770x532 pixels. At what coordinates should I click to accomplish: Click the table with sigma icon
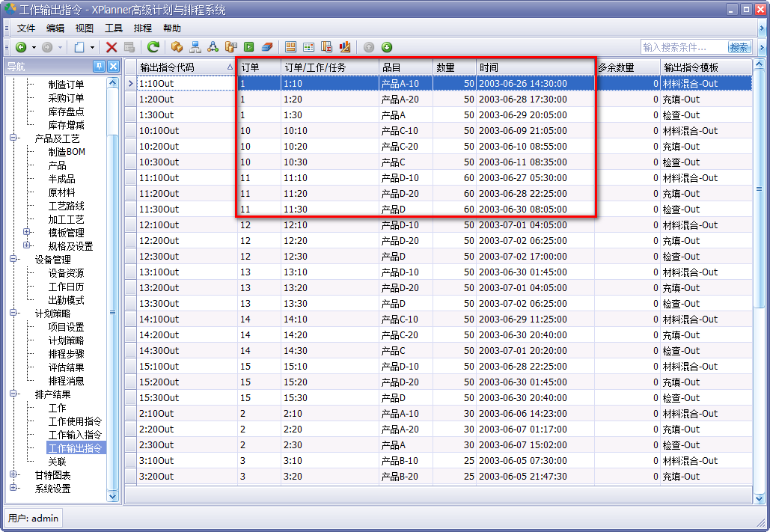tap(326, 47)
